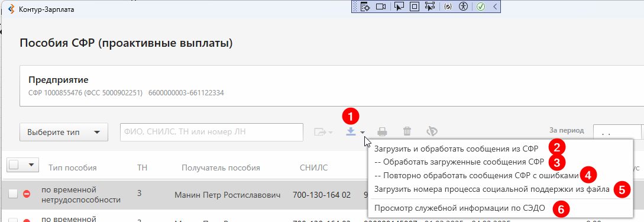The image size is (644, 222).
Task: Activate the select element pointer icon
Action: point(399,7)
